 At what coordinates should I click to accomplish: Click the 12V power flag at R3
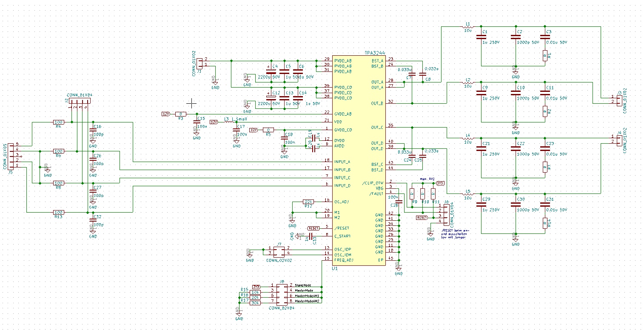pyautogui.click(x=166, y=114)
